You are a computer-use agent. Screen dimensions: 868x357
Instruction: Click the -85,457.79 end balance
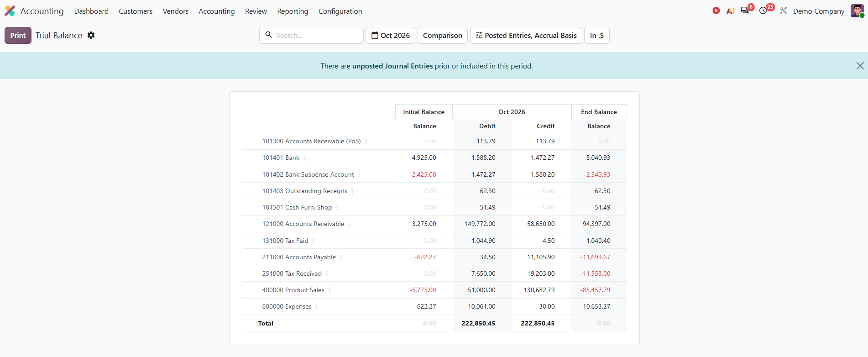pyautogui.click(x=595, y=290)
